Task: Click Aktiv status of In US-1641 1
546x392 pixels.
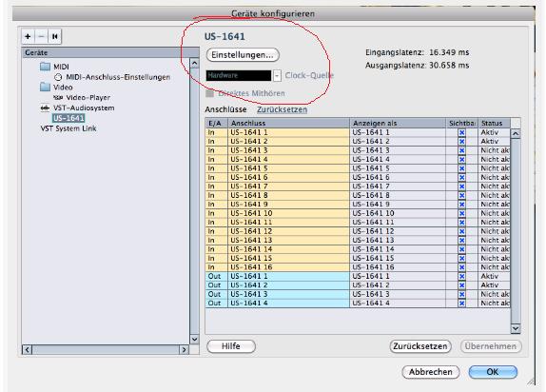Action: tap(494, 132)
